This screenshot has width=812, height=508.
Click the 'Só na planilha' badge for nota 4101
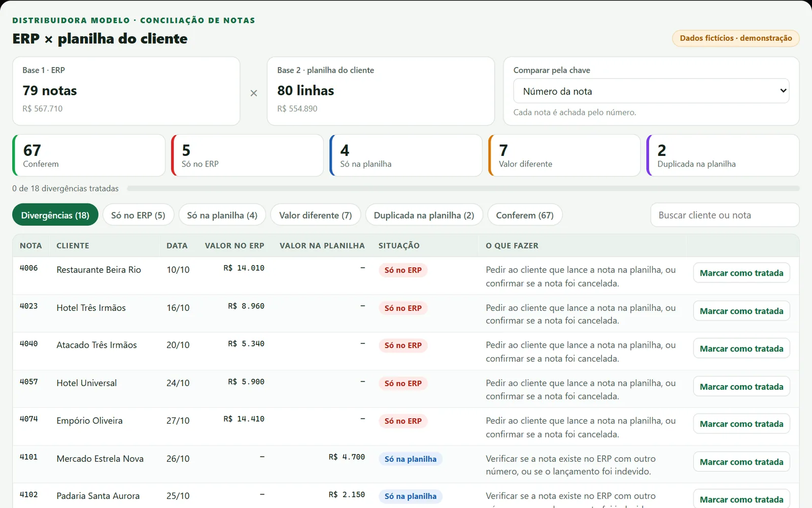411,459
